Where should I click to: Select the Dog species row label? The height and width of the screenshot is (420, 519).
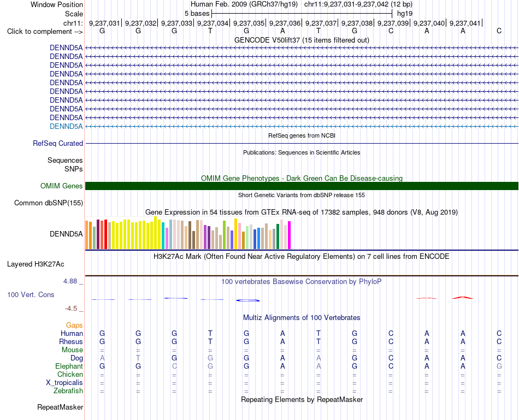77,358
